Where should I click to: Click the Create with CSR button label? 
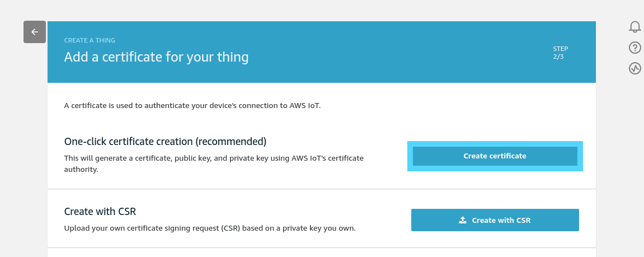[x=501, y=220]
